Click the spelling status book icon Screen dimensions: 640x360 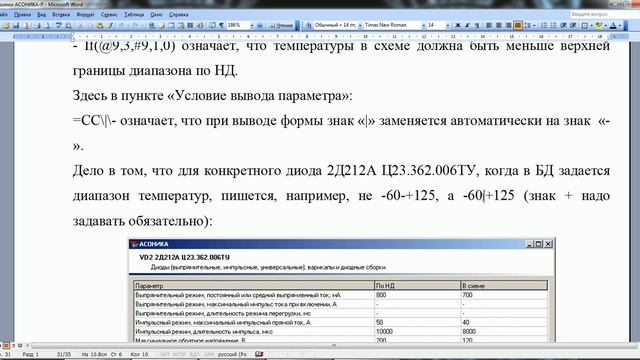point(259,354)
